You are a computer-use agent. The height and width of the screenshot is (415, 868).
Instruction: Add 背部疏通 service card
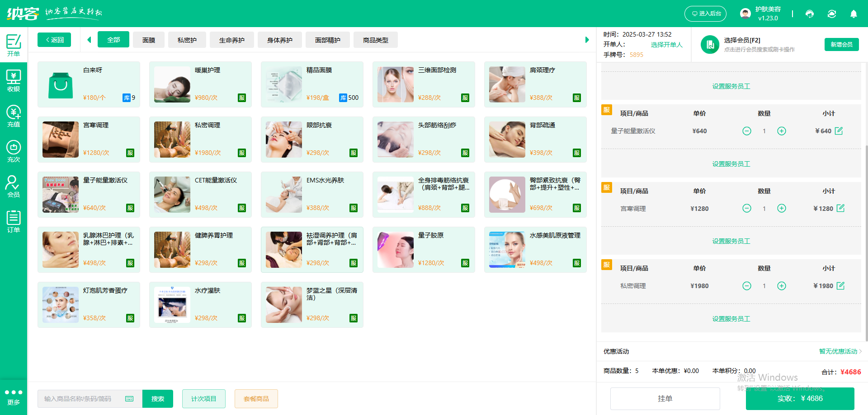535,140
